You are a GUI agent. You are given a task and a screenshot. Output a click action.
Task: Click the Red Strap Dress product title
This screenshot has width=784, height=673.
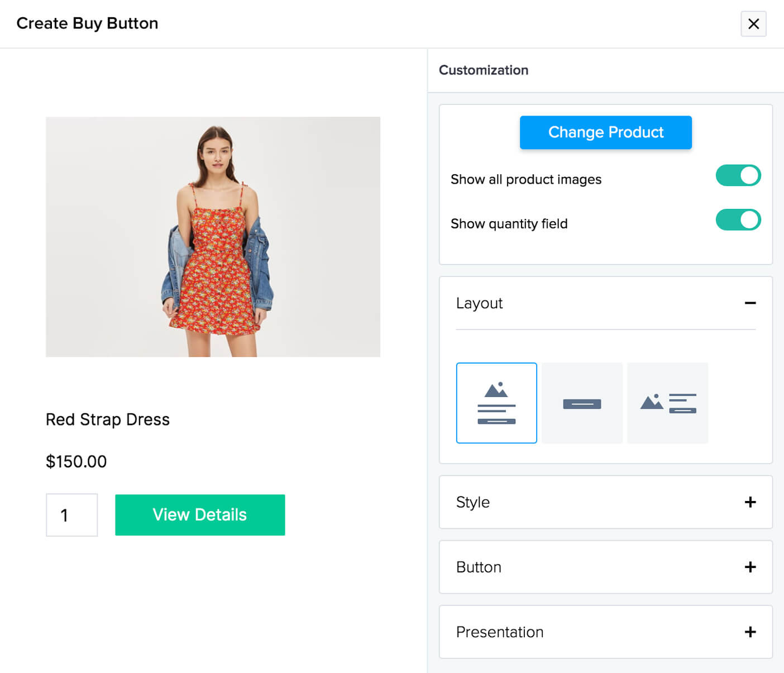click(x=107, y=419)
